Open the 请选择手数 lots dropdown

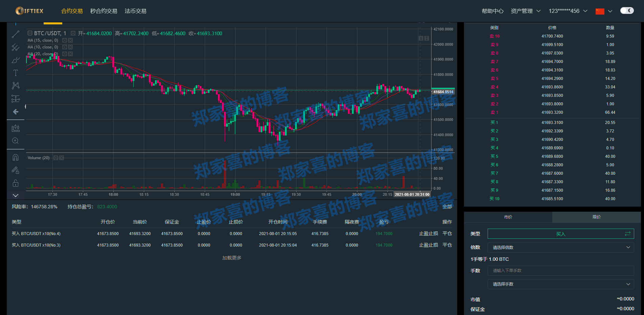point(561,284)
